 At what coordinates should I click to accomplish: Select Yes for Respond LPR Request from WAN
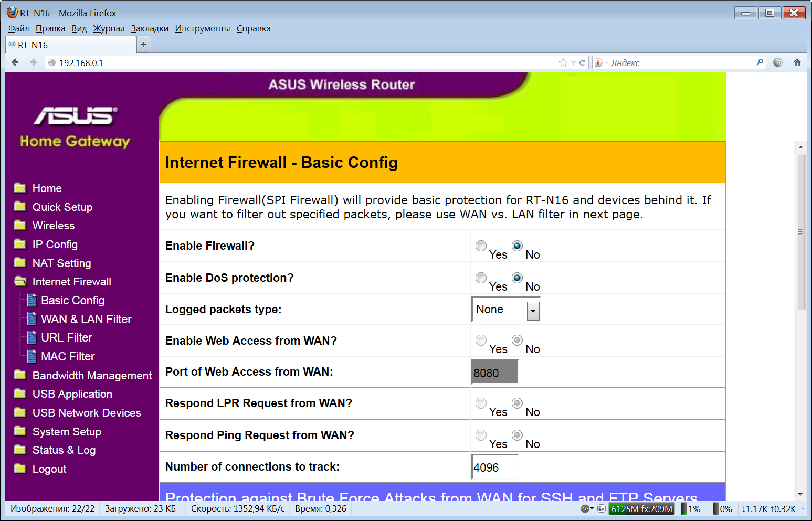coord(481,403)
